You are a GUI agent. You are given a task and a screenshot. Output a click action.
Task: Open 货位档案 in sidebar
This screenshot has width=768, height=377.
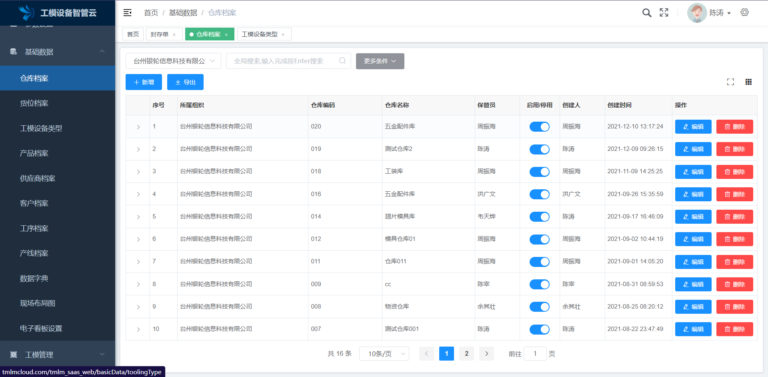tap(57, 103)
